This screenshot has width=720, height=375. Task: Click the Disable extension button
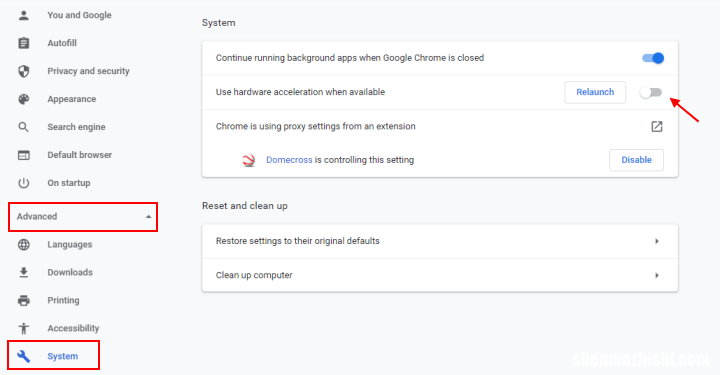[636, 160]
